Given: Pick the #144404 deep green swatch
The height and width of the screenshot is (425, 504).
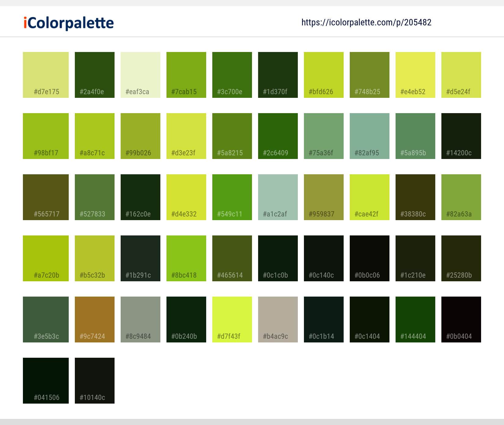Looking at the screenshot, I should (x=415, y=320).
